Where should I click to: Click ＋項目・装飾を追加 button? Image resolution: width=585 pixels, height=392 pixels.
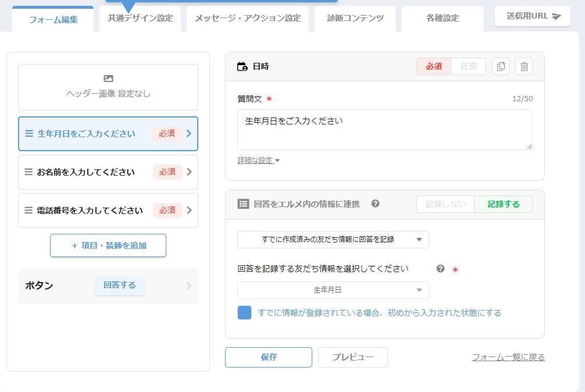tap(108, 245)
